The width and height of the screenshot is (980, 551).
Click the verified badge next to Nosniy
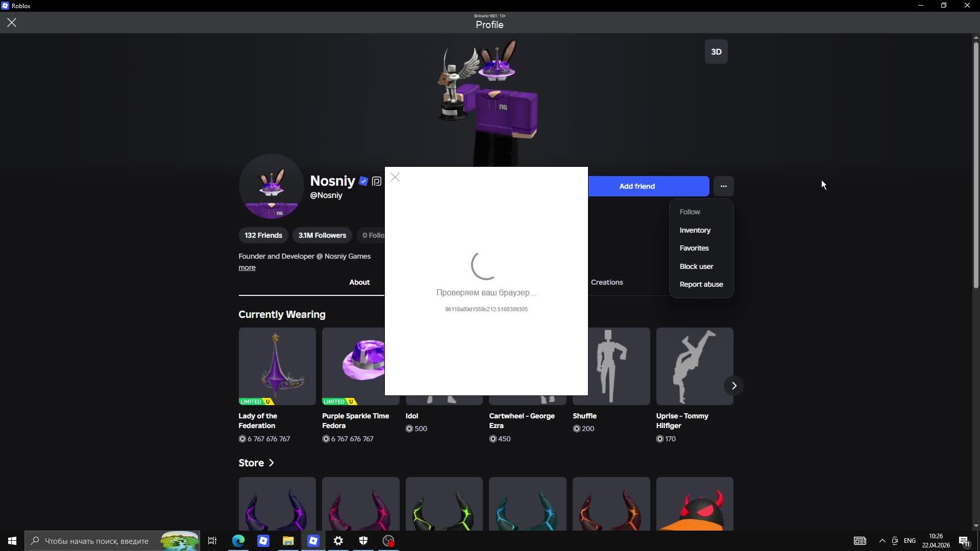[x=363, y=181]
